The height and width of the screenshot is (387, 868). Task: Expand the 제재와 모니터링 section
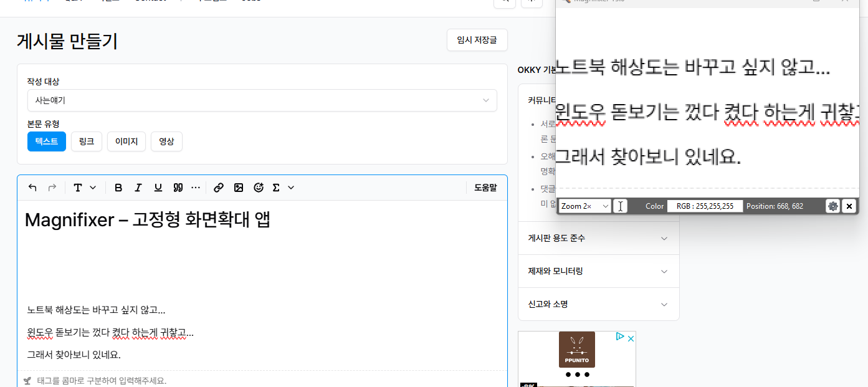point(598,271)
